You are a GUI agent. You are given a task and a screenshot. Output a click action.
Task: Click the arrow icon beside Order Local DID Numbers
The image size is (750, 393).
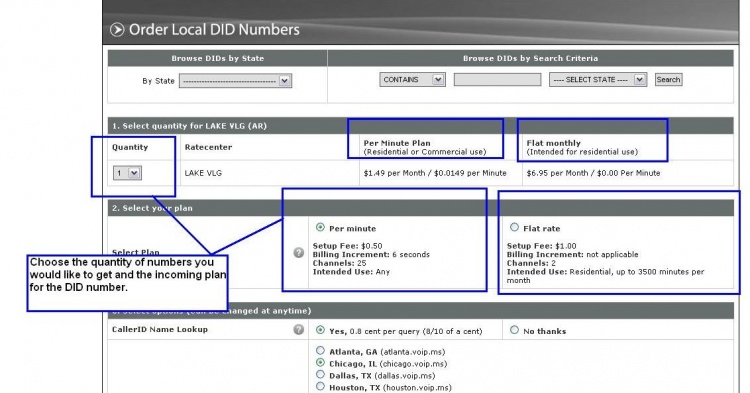coord(117,30)
